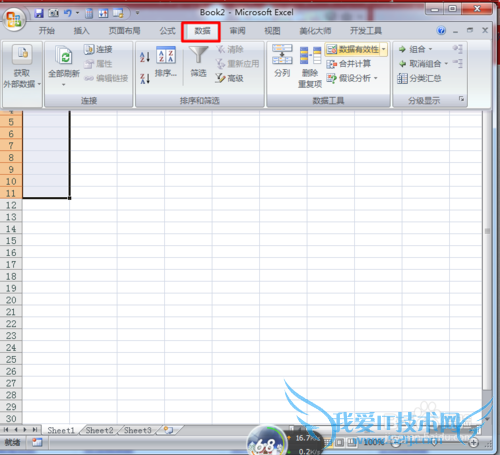
Task: Open the Customize Quick Access Toolbar dropdown
Action: pos(137,13)
